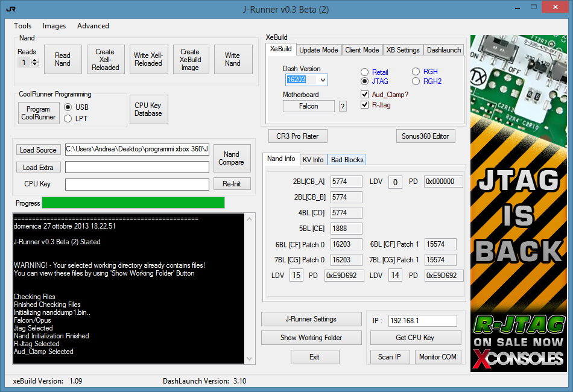The height and width of the screenshot is (392, 573).
Task: Toggle the R-Jtag checkbox
Action: tap(364, 104)
